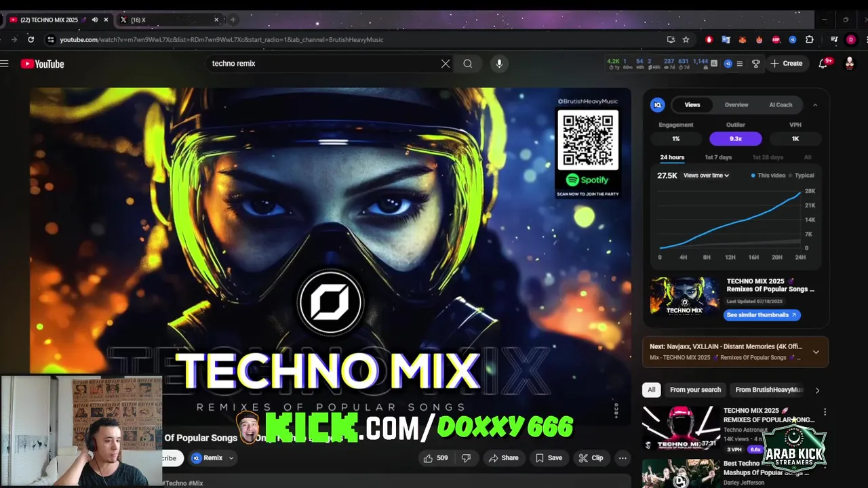Select the Views tab in vidIQ panel

(692, 105)
